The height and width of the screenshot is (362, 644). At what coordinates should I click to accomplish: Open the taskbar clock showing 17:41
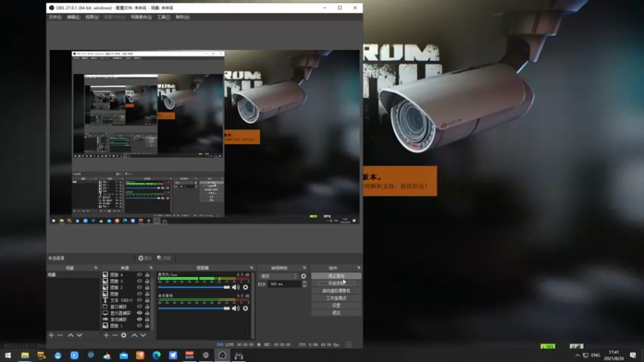tap(614, 356)
